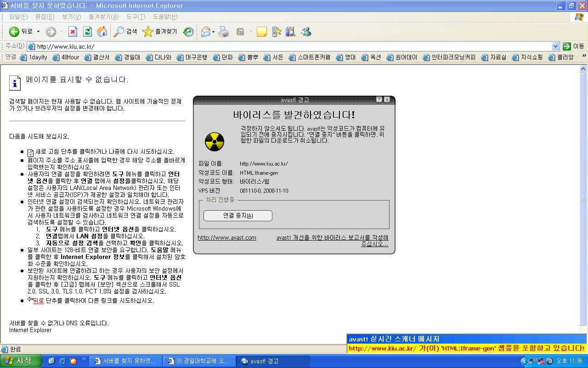Screen dimensions: 588x368
Task: Expand the links bar overflow chevron
Action: pyautogui.click(x=584, y=57)
